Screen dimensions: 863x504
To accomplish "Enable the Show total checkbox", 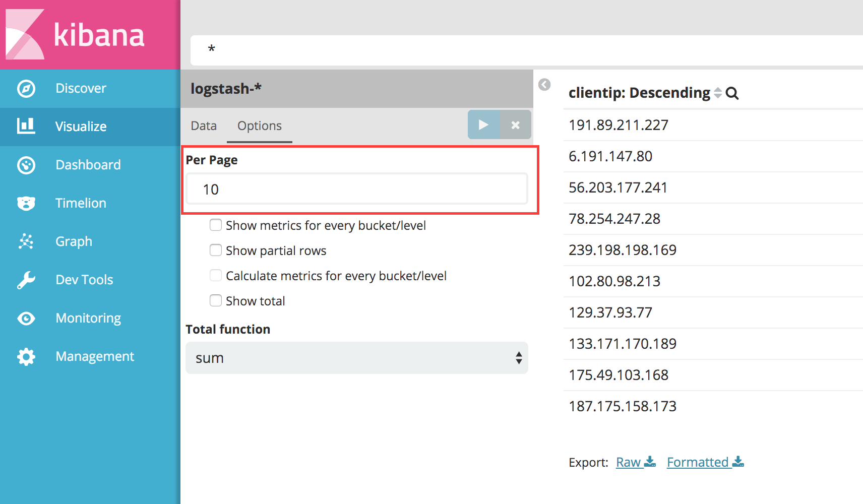I will (x=216, y=300).
